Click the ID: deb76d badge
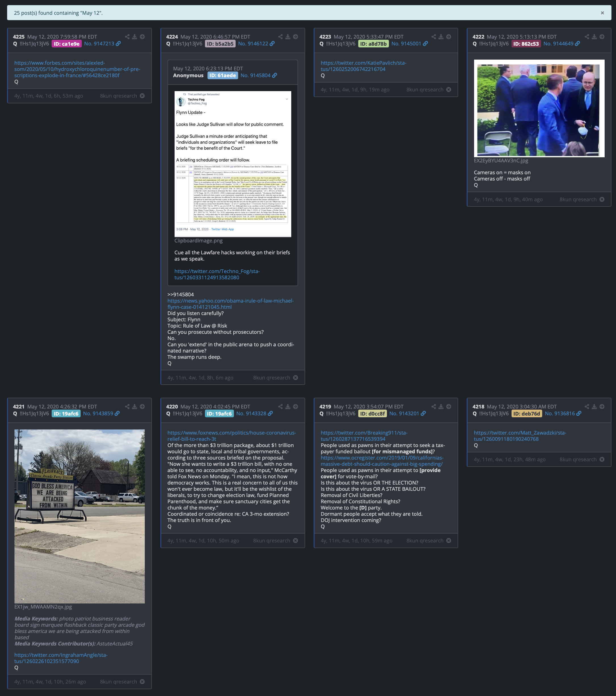 point(527,413)
